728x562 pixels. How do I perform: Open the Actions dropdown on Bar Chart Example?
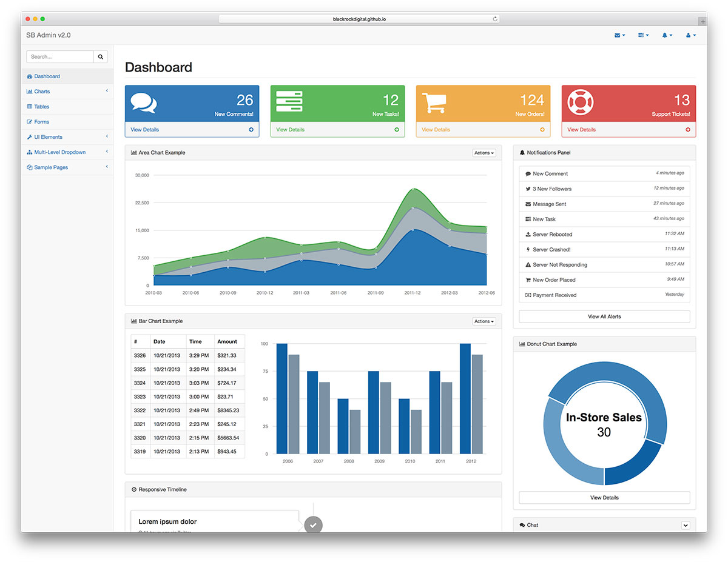484,321
